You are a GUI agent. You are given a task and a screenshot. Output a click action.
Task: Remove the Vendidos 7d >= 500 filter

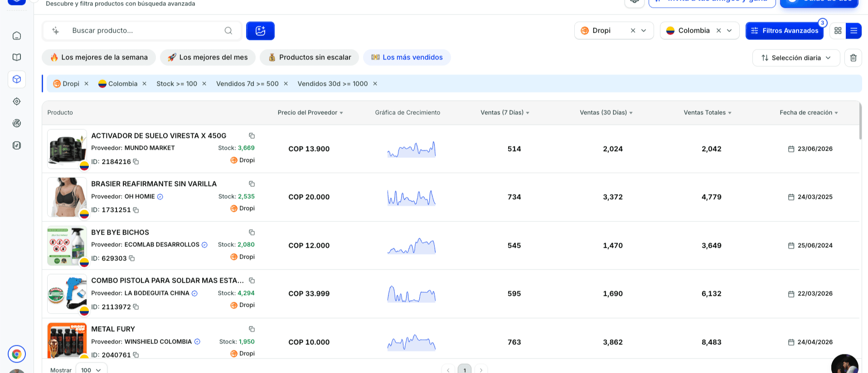point(286,83)
